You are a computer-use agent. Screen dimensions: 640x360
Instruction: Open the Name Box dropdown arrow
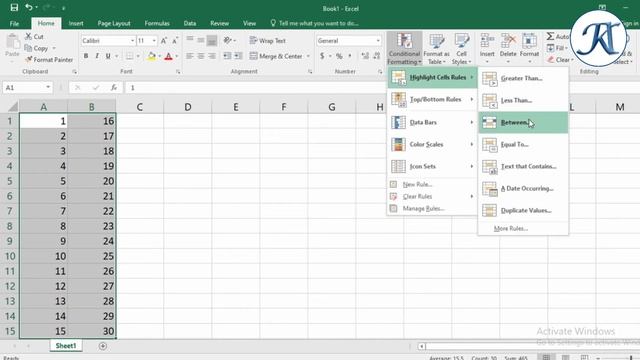pos(48,87)
